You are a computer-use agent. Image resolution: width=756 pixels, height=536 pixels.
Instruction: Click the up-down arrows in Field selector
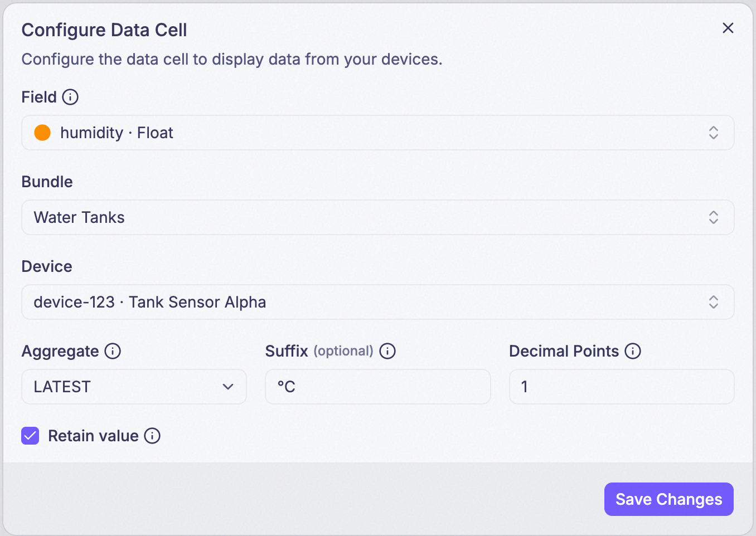coord(714,133)
